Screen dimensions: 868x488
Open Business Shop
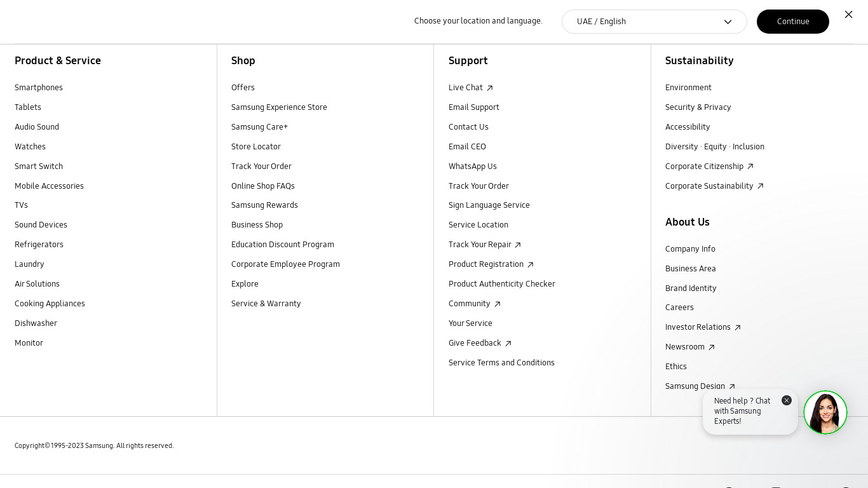point(257,225)
